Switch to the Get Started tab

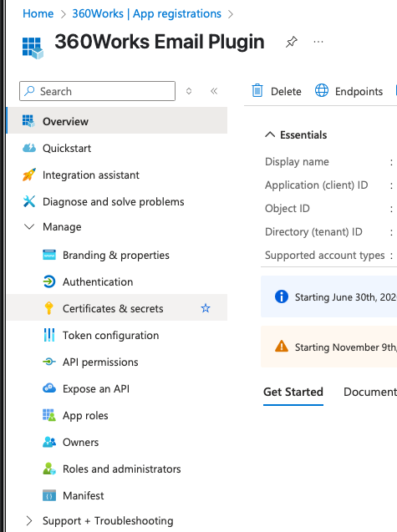click(x=293, y=392)
